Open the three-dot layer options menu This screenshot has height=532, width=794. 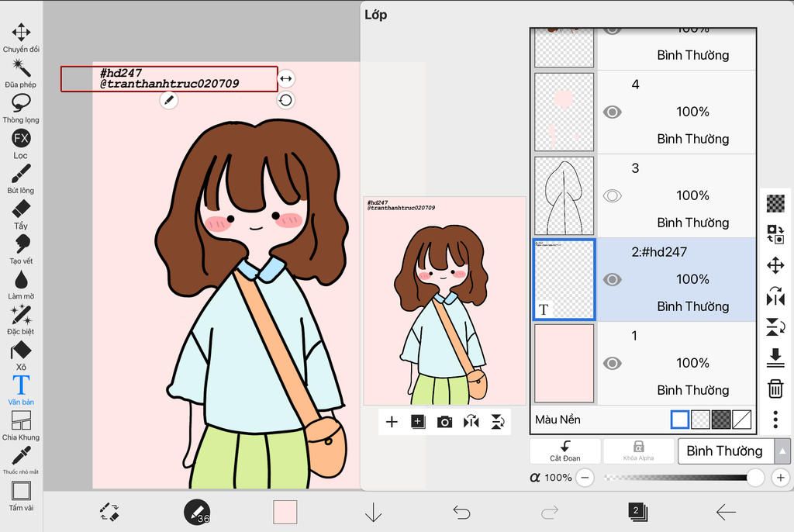[775, 420]
